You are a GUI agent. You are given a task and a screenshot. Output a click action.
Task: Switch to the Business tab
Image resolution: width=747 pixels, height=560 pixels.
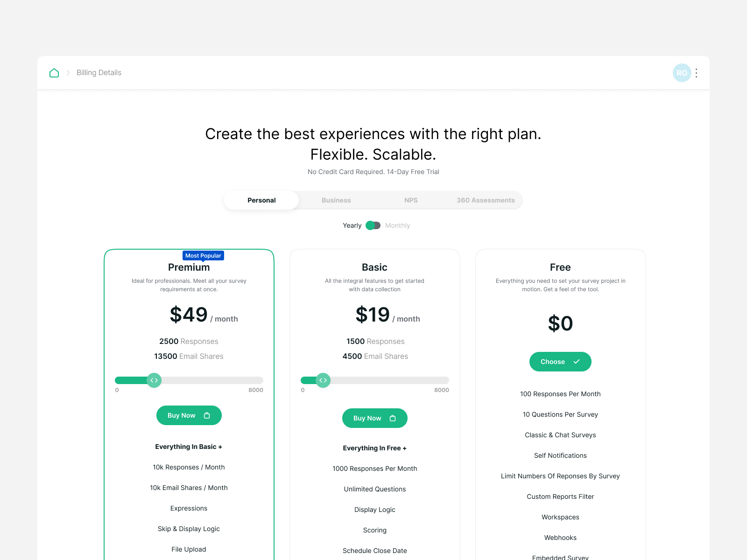click(x=336, y=200)
